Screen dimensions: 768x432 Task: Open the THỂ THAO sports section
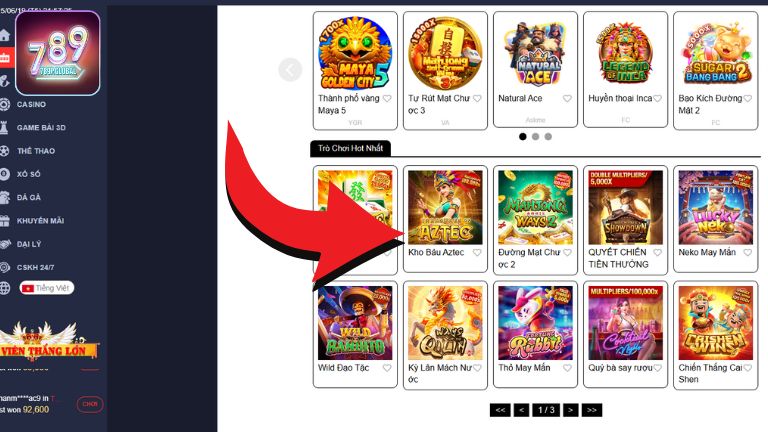coord(35,151)
